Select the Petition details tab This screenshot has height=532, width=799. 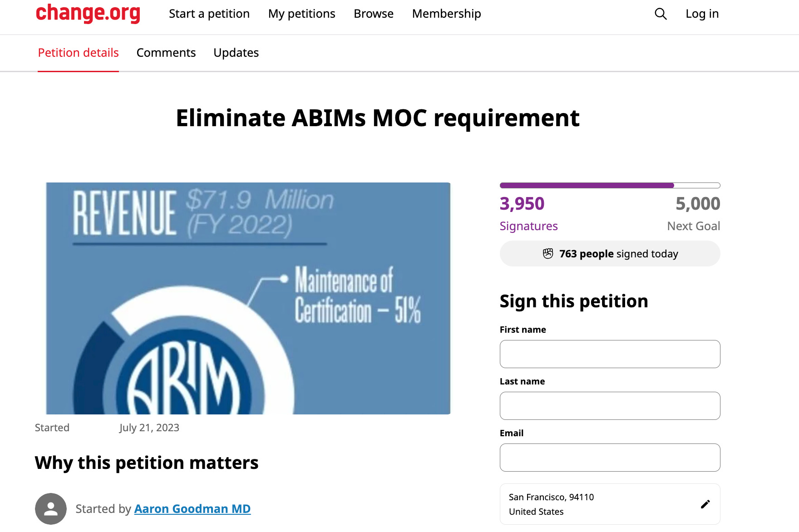click(78, 53)
